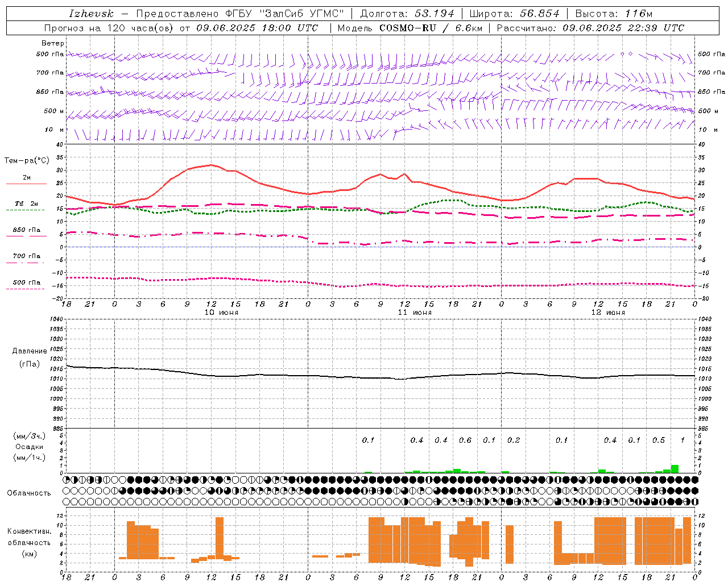Select the 'Тем-ра(°C)' temperature panel label

pos(27,161)
